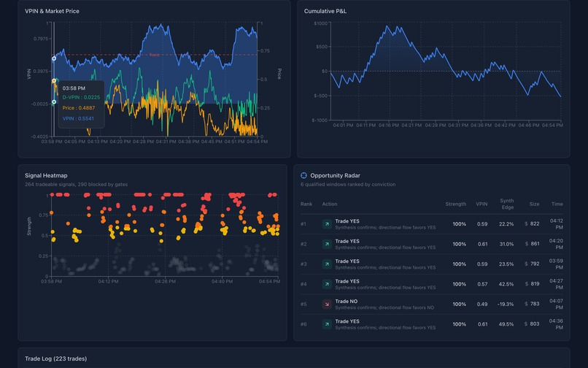Click the 'Cumulative P&L' panel title
The width and height of the screenshot is (588, 368).
pyautogui.click(x=325, y=11)
